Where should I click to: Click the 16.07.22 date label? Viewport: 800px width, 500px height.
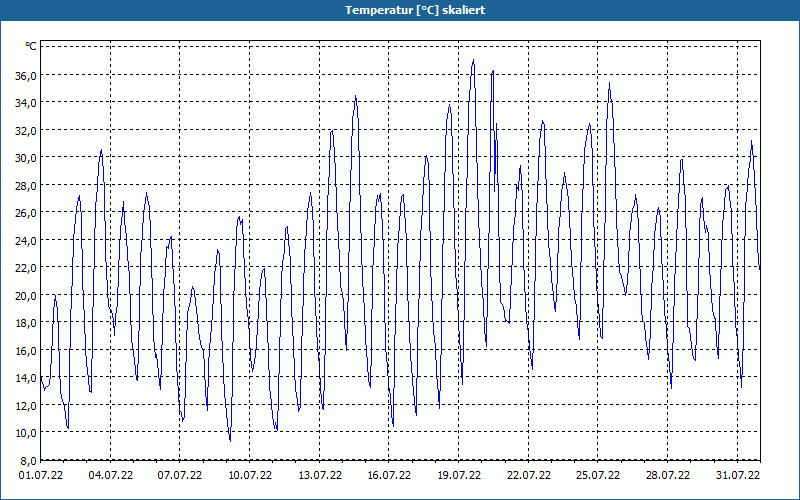pyautogui.click(x=389, y=475)
